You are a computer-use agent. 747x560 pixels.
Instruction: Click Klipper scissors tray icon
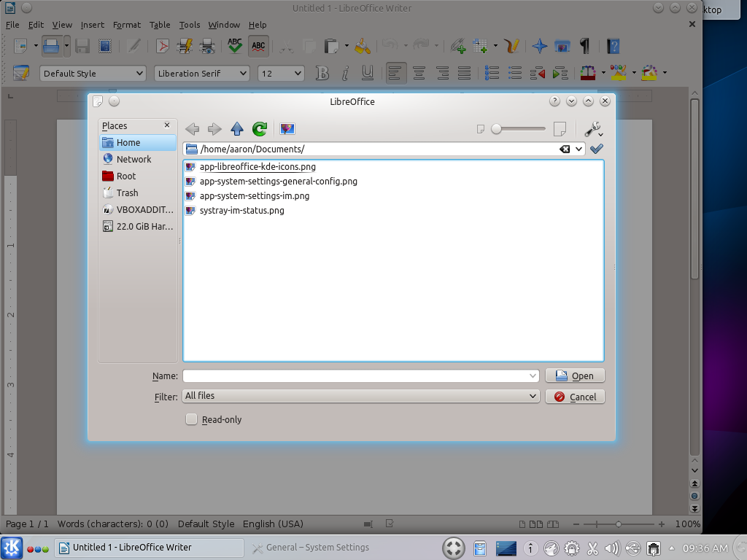592,548
